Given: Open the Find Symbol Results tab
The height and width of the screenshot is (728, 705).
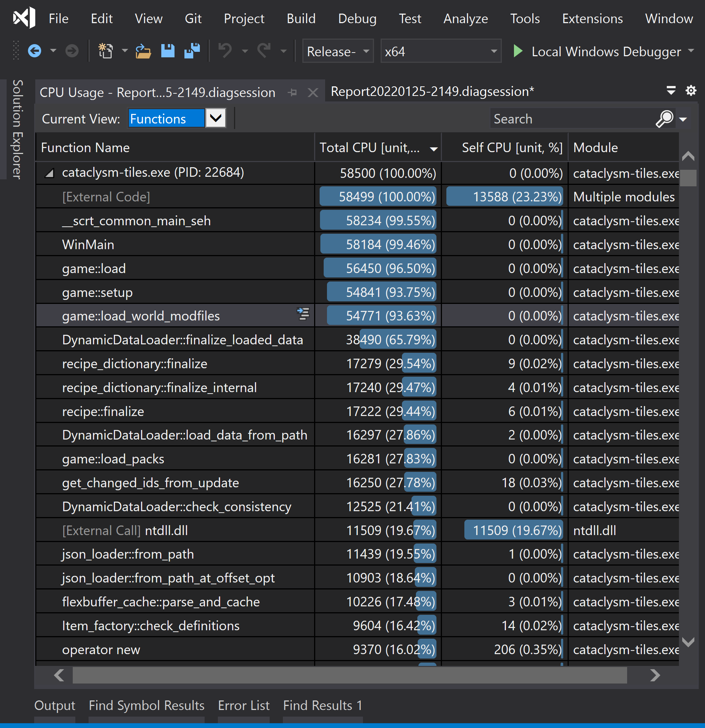Looking at the screenshot, I should tap(147, 705).
